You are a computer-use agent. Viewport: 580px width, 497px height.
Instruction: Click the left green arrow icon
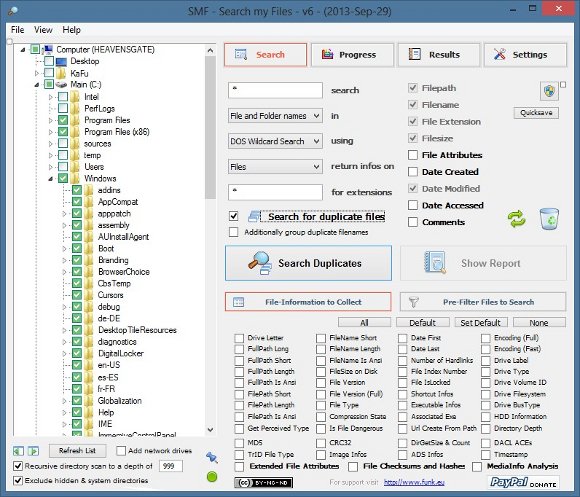click(18, 451)
